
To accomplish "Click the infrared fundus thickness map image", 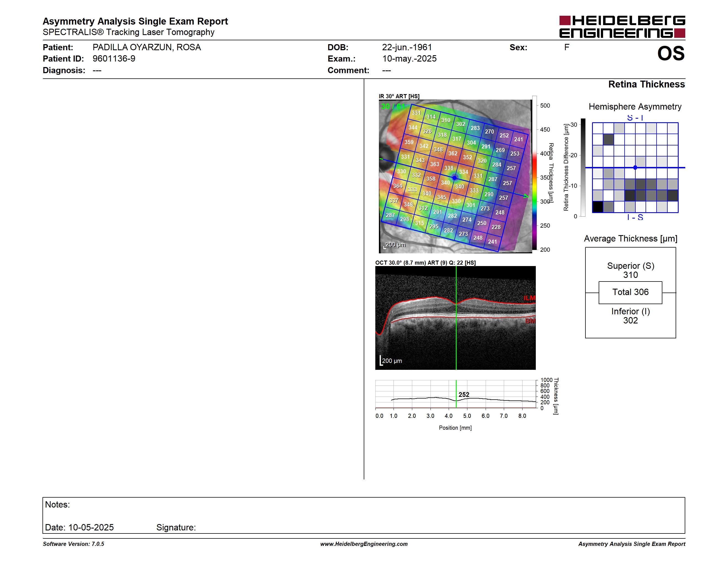I will [x=455, y=176].
